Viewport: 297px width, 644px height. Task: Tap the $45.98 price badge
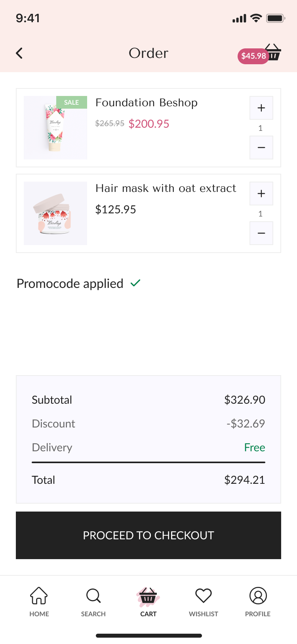pos(253,56)
